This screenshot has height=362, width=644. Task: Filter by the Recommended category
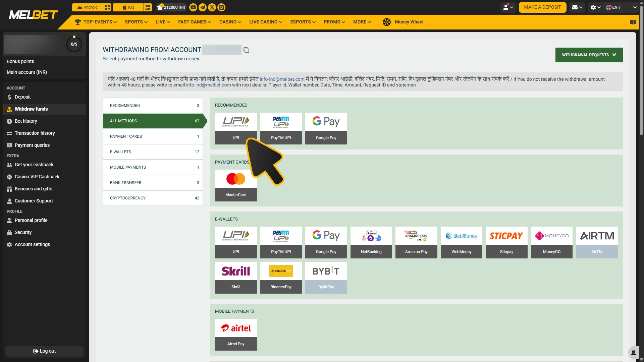[x=153, y=106]
